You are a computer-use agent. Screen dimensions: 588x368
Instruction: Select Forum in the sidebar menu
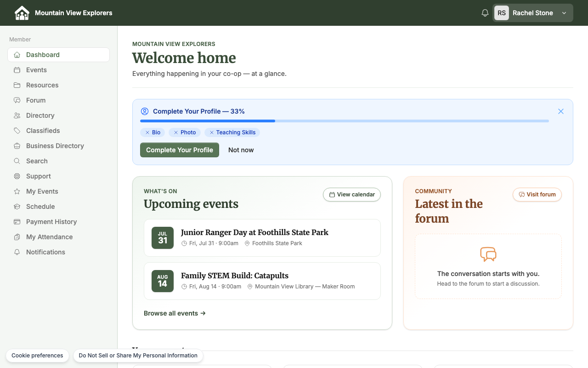tap(58, 100)
